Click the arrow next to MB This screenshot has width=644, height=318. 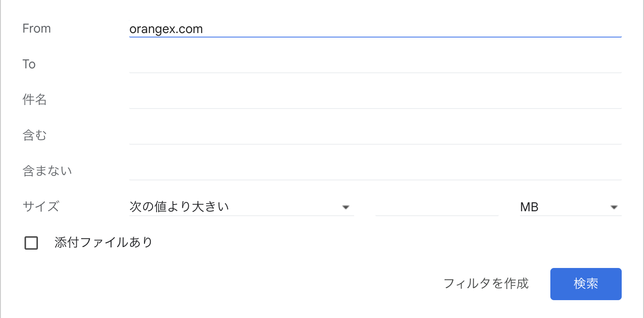pos(614,207)
